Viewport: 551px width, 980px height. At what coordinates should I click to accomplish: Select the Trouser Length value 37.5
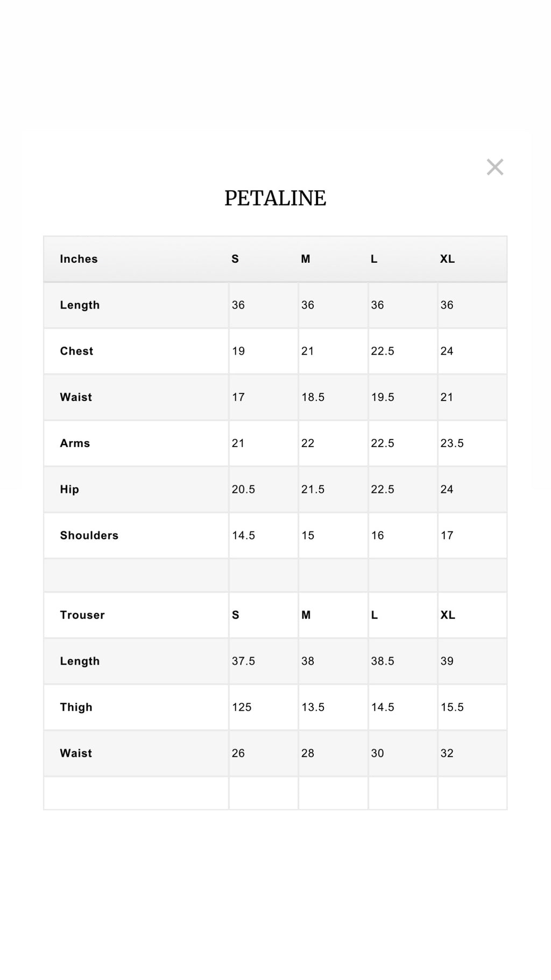[x=243, y=661]
